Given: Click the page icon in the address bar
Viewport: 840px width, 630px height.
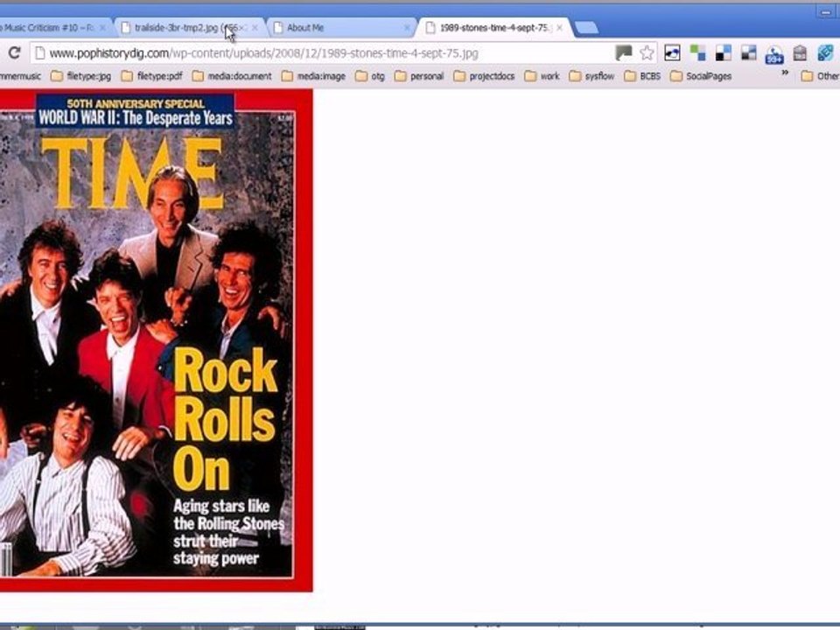Looking at the screenshot, I should 39,53.
